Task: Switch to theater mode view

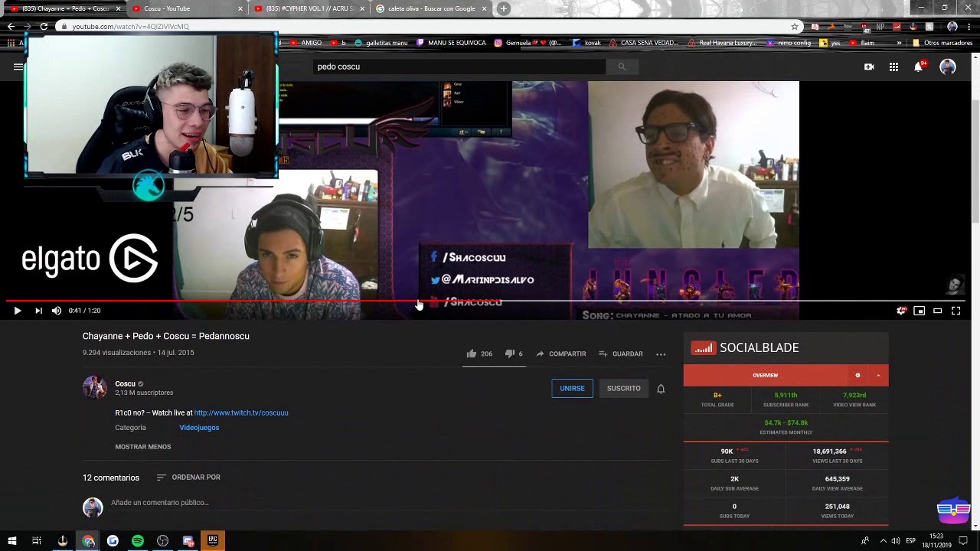Action: (x=937, y=311)
